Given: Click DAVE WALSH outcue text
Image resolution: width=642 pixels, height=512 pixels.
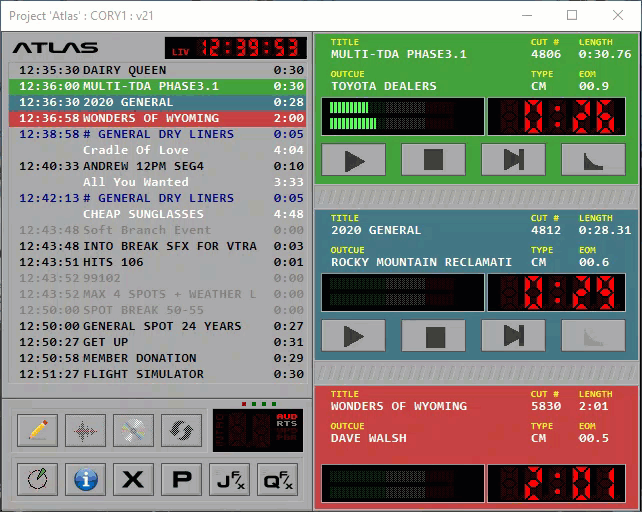Looking at the screenshot, I should point(369,438).
